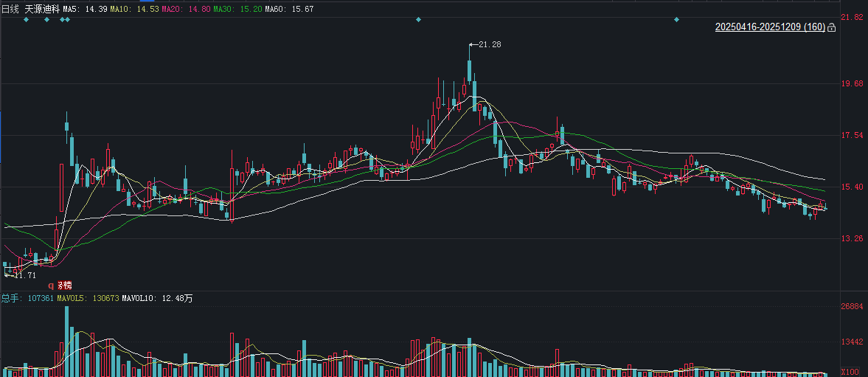
Task: Click the X100 volume scale label
Action: 853,371
